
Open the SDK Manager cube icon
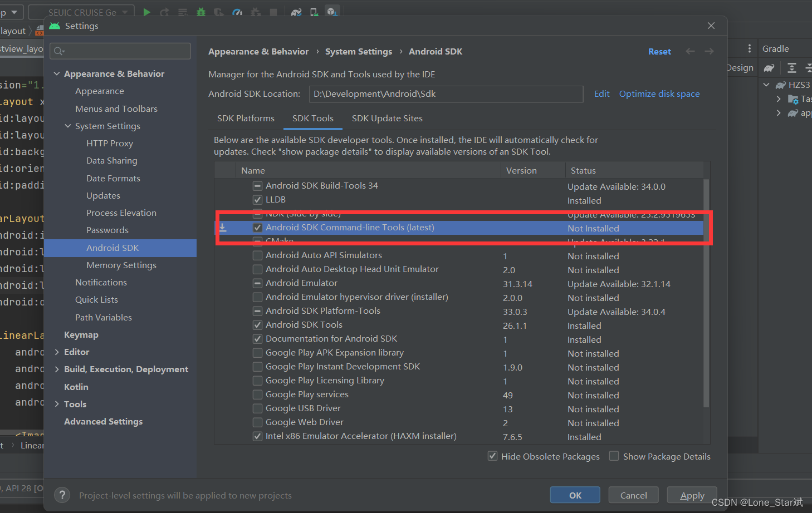tap(332, 12)
